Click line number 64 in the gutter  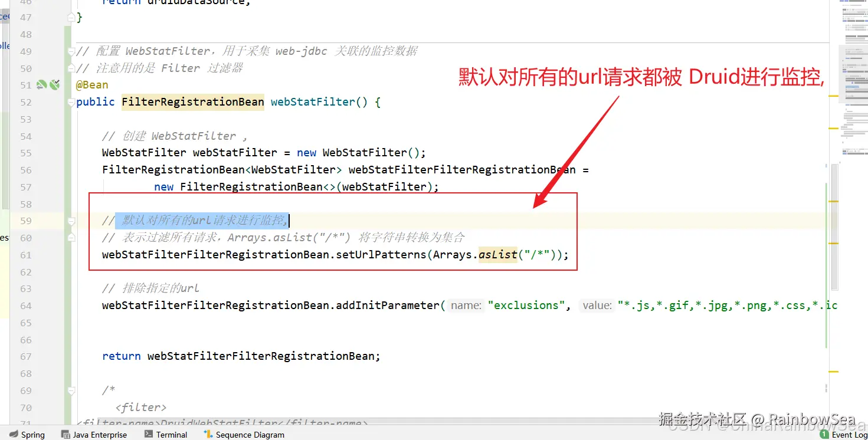26,306
